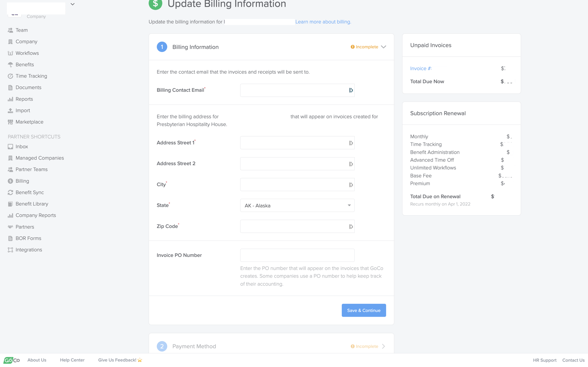The height and width of the screenshot is (367, 588).
Task: Open Team in the sidebar menu
Action: point(22,30)
